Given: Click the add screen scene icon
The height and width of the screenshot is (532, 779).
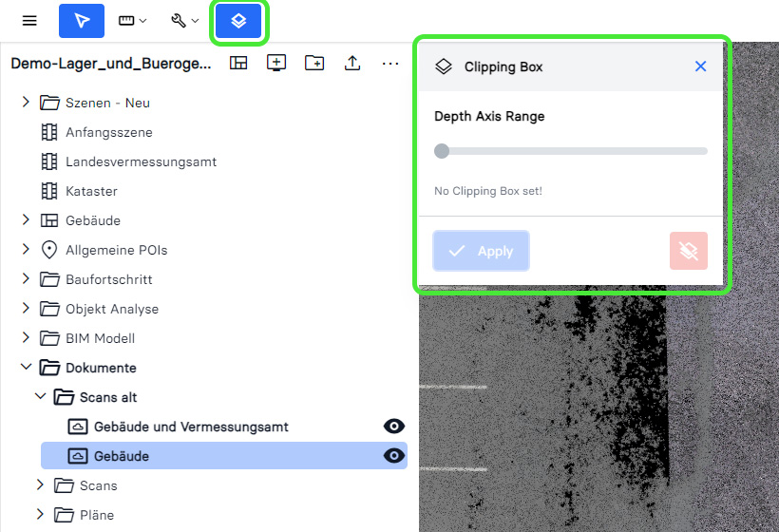Looking at the screenshot, I should [x=276, y=63].
